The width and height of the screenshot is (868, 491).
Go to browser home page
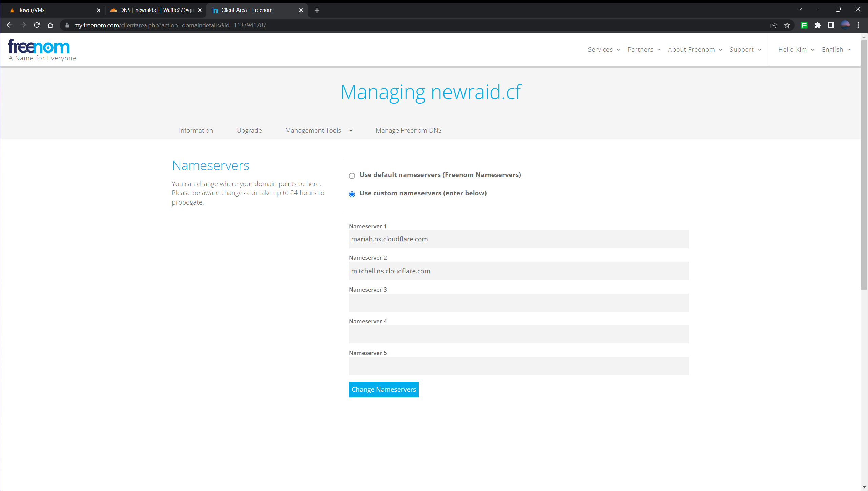(50, 25)
